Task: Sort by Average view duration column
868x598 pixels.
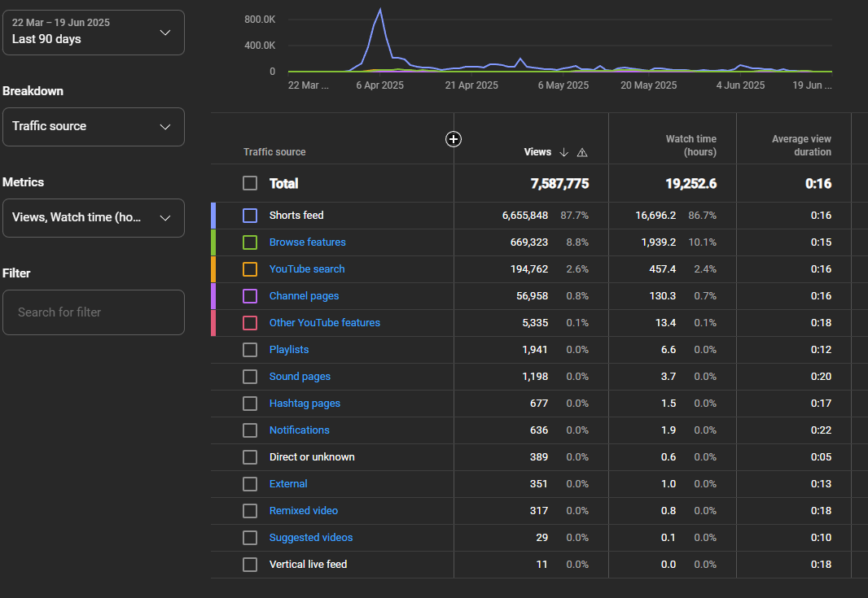Action: coord(801,146)
